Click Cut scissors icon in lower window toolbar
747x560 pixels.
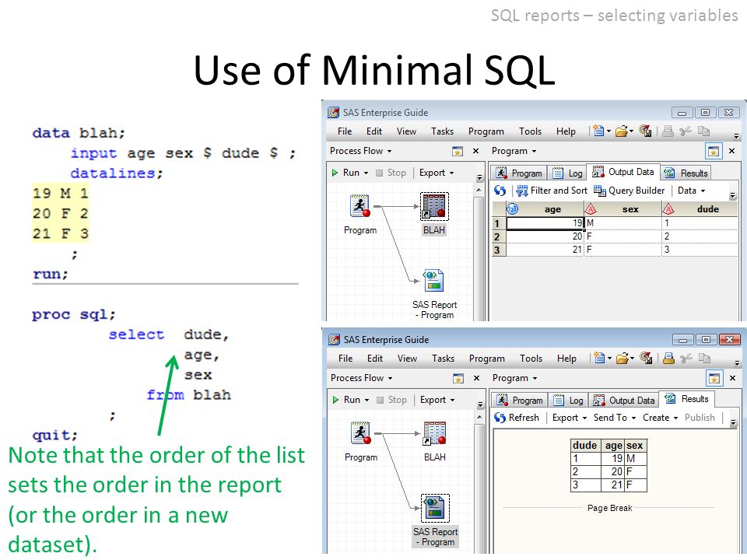[x=686, y=359]
